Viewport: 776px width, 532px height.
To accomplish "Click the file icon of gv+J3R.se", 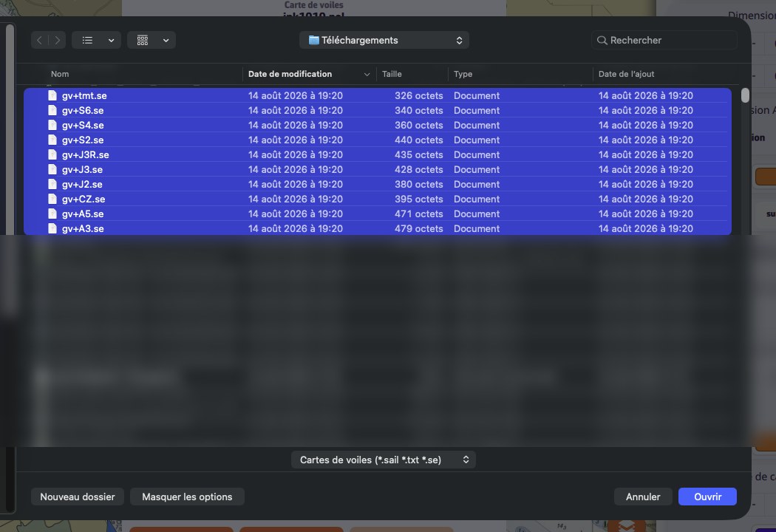I will pyautogui.click(x=52, y=155).
